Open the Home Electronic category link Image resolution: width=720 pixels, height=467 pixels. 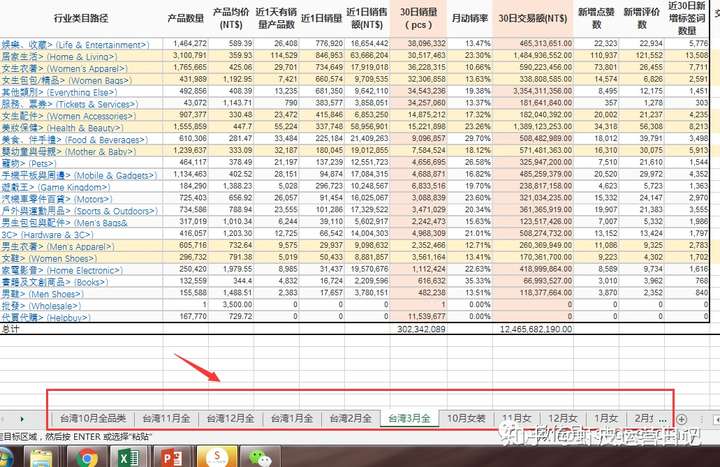click(x=62, y=270)
